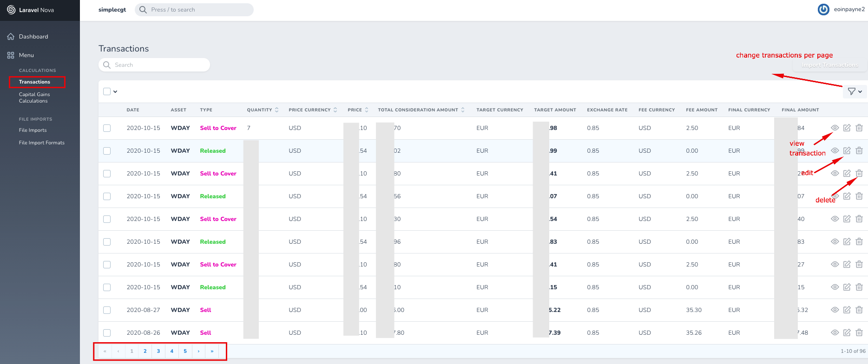Go to Dashboard in sidebar
This screenshot has height=364, width=868.
point(33,37)
